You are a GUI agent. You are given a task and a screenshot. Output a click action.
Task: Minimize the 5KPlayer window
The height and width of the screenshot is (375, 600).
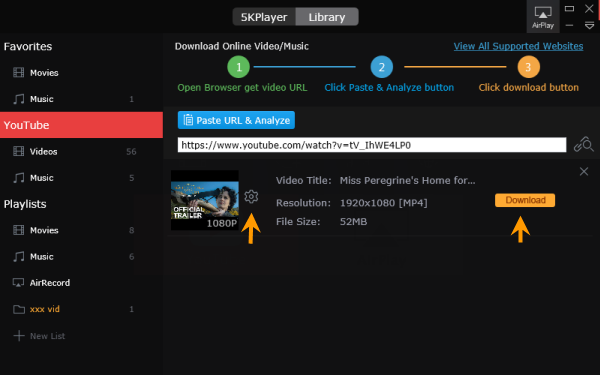[569, 26]
